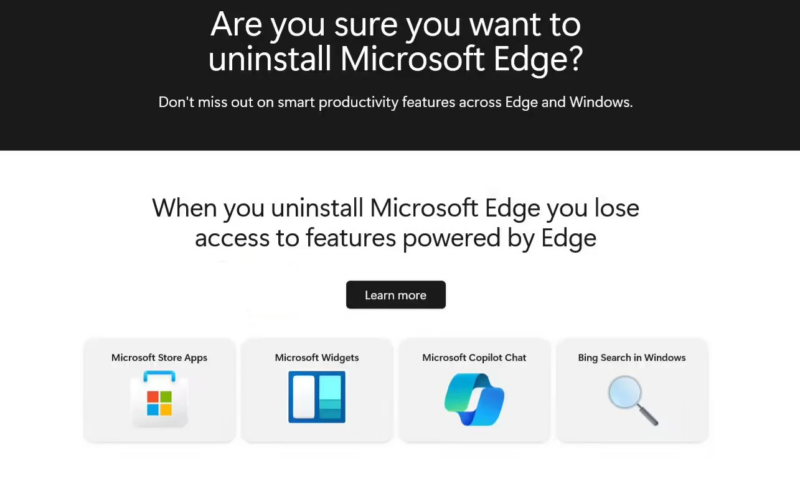Screen dimensions: 800x489
Task: Click the Microsoft Widgets panel icon
Action: pyautogui.click(x=317, y=398)
